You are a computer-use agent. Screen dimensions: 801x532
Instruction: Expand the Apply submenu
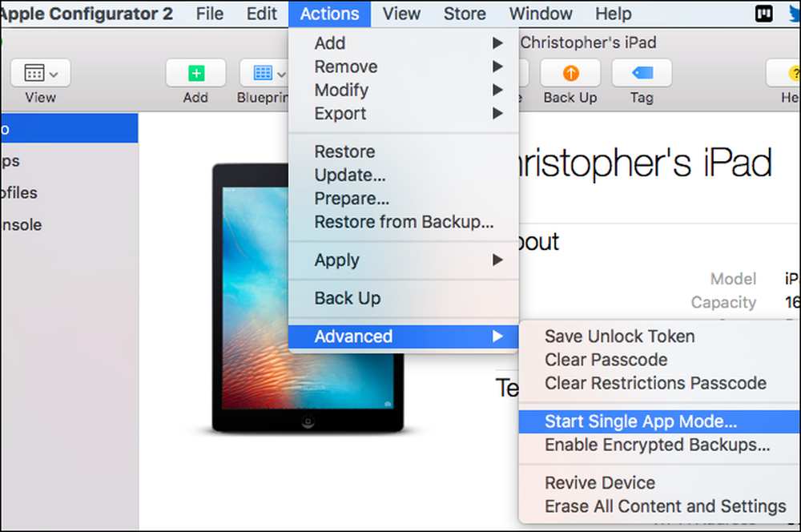pos(404,260)
